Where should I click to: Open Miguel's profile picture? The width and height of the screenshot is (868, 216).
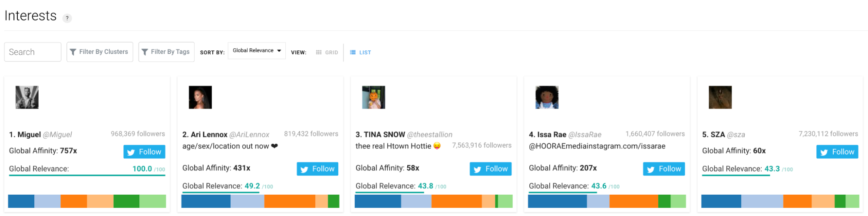pos(27,97)
